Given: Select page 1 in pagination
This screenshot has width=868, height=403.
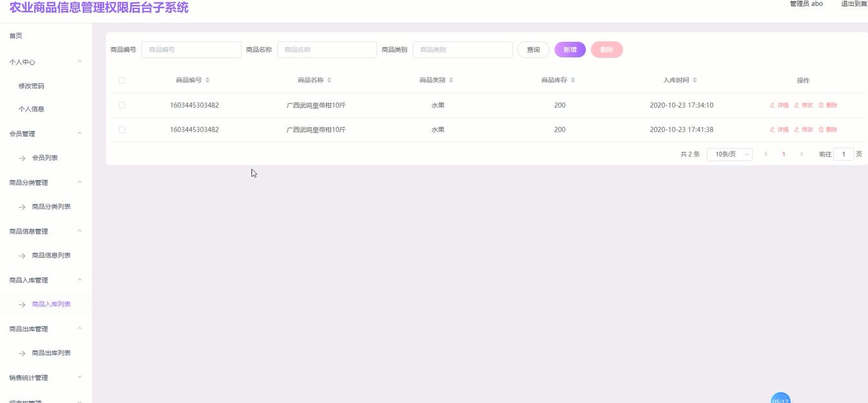Looking at the screenshot, I should [784, 154].
